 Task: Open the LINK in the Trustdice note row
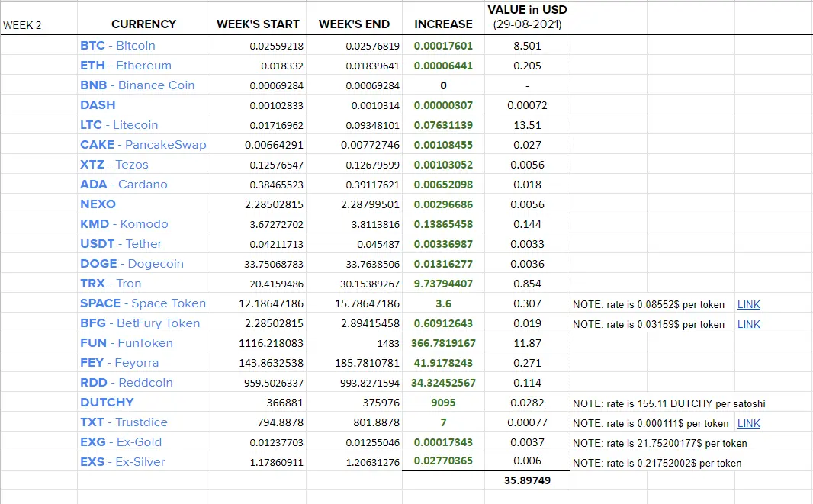(748, 423)
